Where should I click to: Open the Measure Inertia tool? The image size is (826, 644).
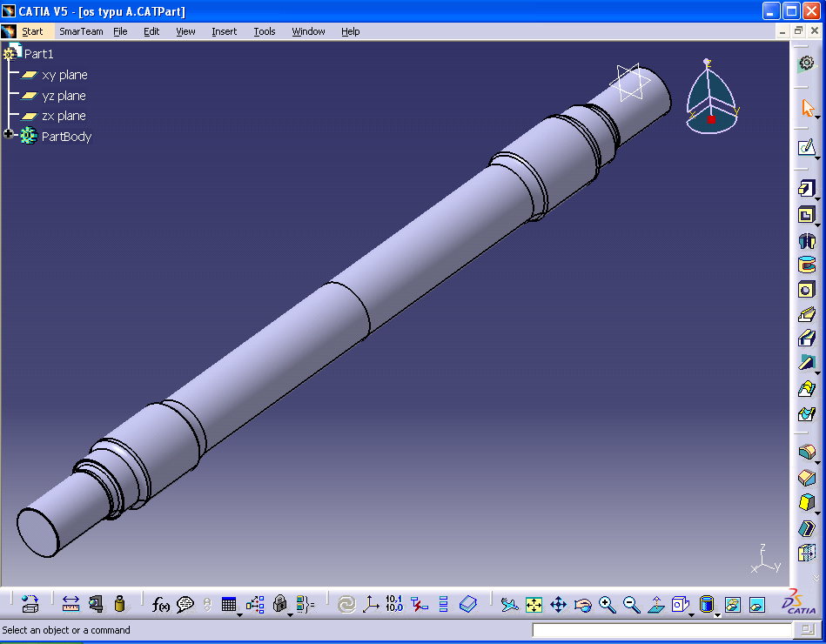[120, 604]
